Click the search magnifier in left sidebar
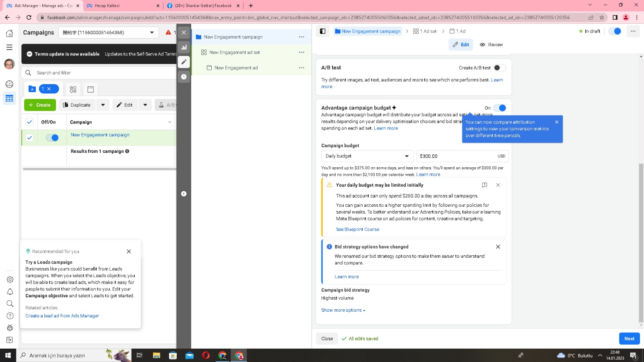 point(10,304)
